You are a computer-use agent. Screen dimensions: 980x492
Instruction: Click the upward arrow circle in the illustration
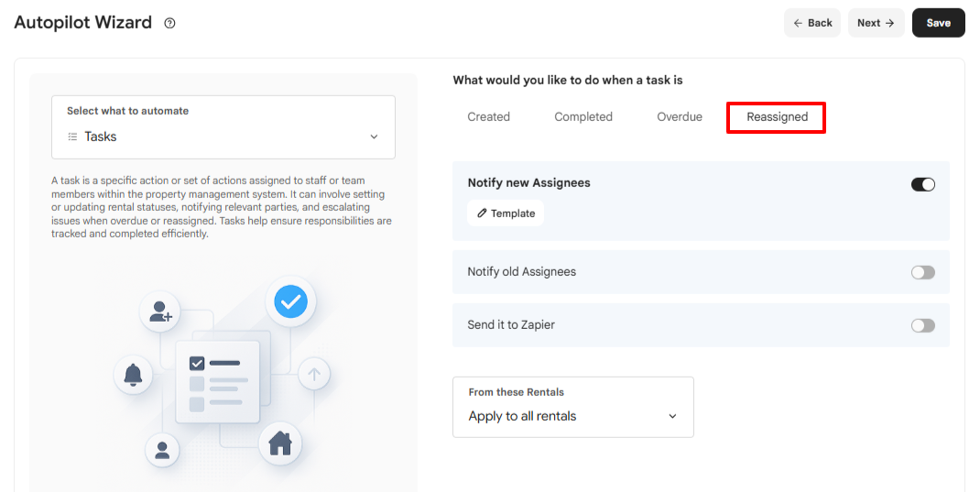[x=314, y=375]
